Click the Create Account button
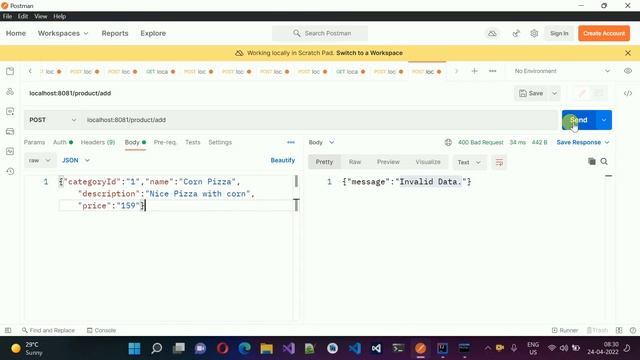 (604, 33)
